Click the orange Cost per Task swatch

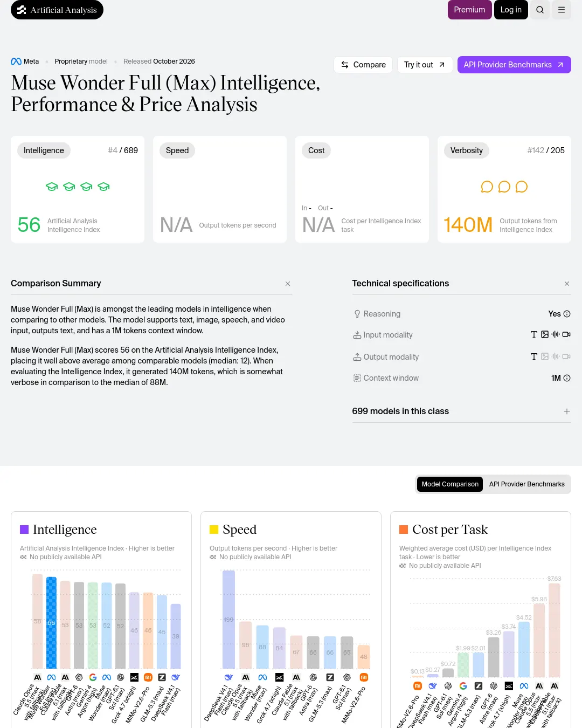[404, 530]
